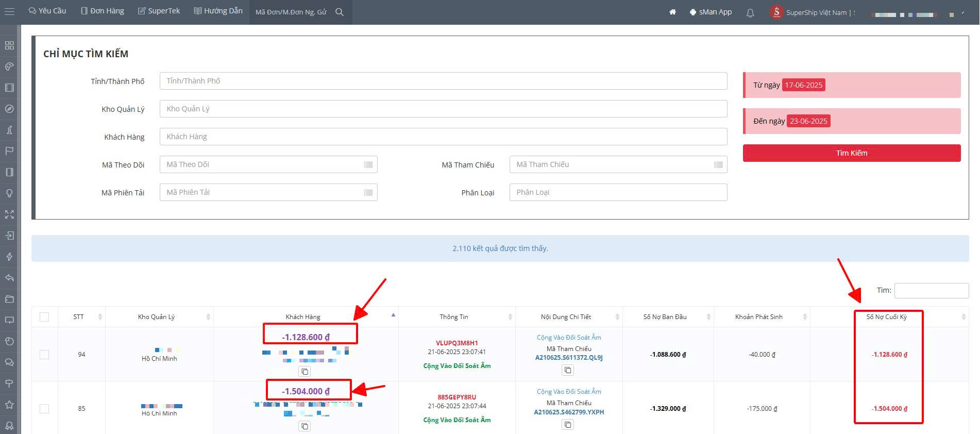The height and width of the screenshot is (434, 980).
Task: Check the checkbox for row 94
Action: click(x=44, y=355)
